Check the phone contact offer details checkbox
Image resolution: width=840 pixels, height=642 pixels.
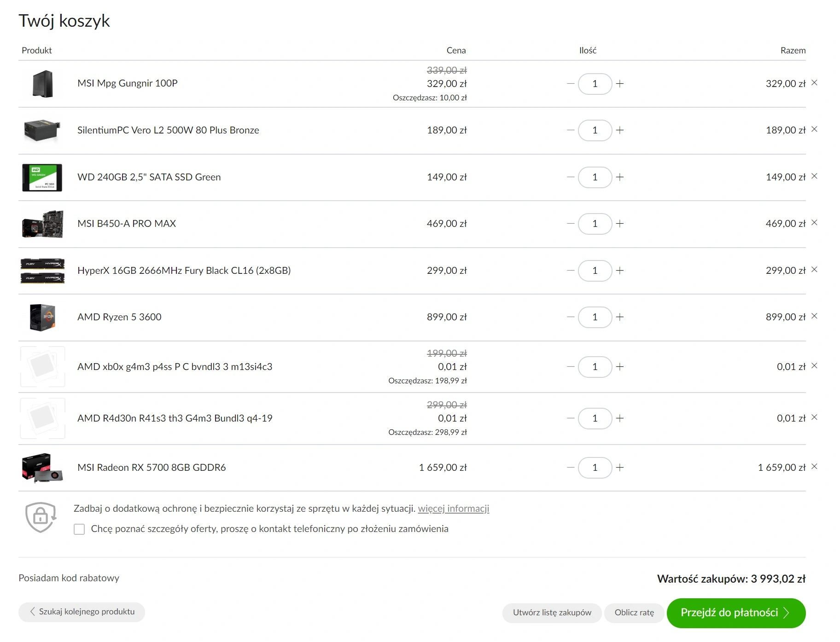click(x=79, y=529)
